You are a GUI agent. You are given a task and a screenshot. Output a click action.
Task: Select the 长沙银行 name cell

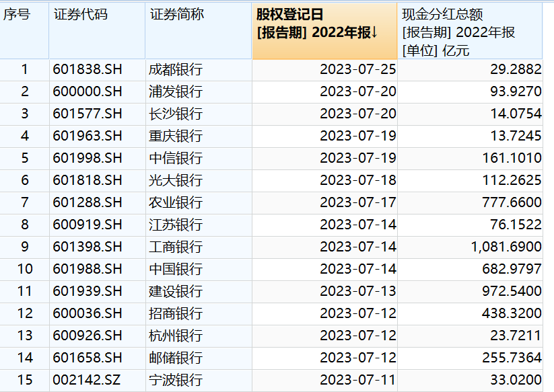point(176,114)
